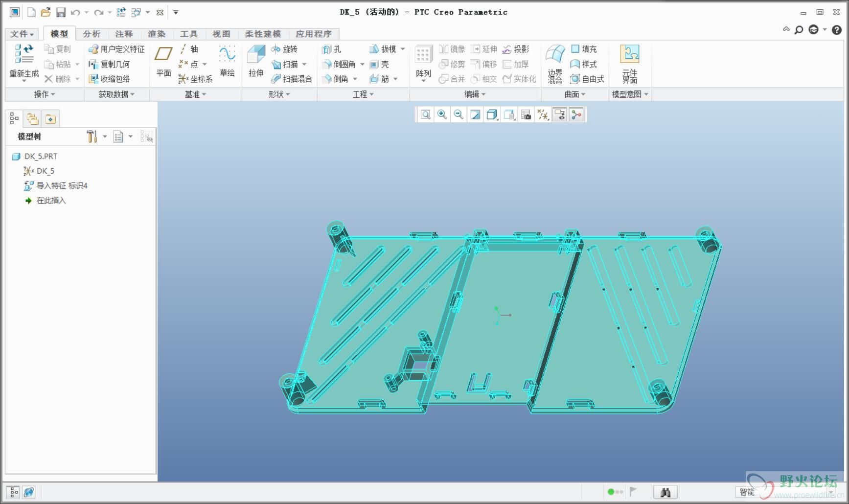The width and height of the screenshot is (849, 504).
Task: Click the quick access regenerate icon
Action: (121, 12)
